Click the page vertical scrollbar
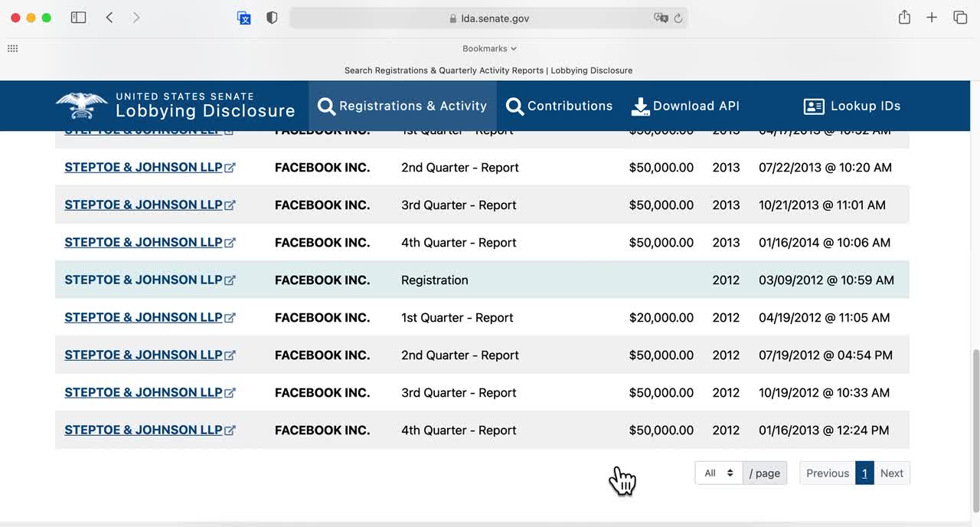 coord(975,430)
